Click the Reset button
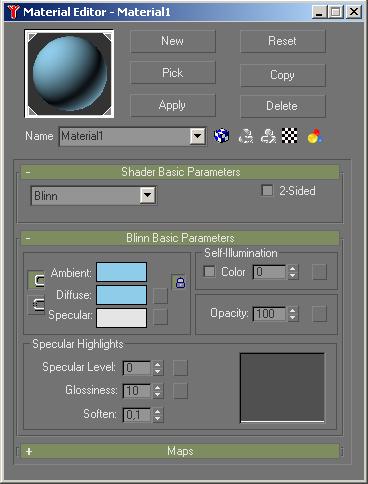The image size is (368, 484). (x=283, y=41)
